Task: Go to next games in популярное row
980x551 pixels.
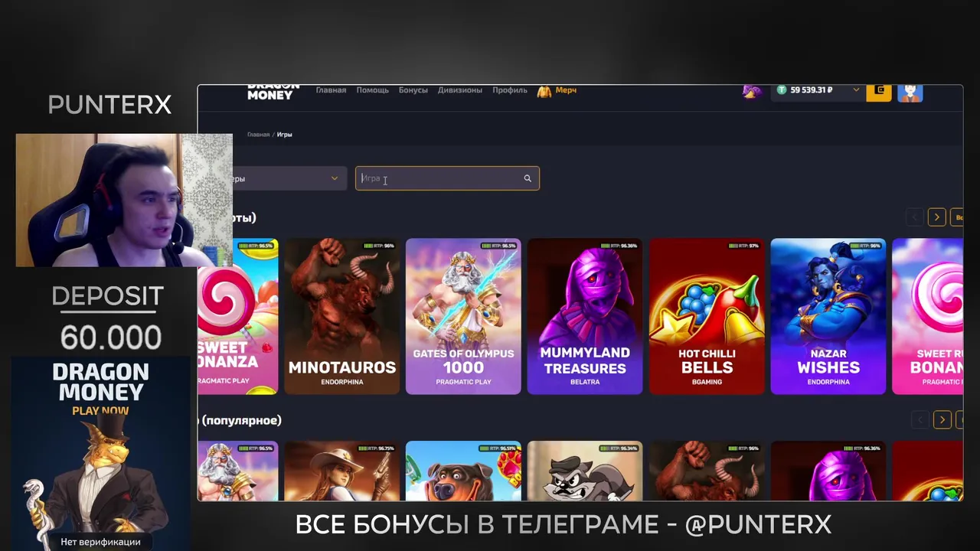Action: pos(942,419)
